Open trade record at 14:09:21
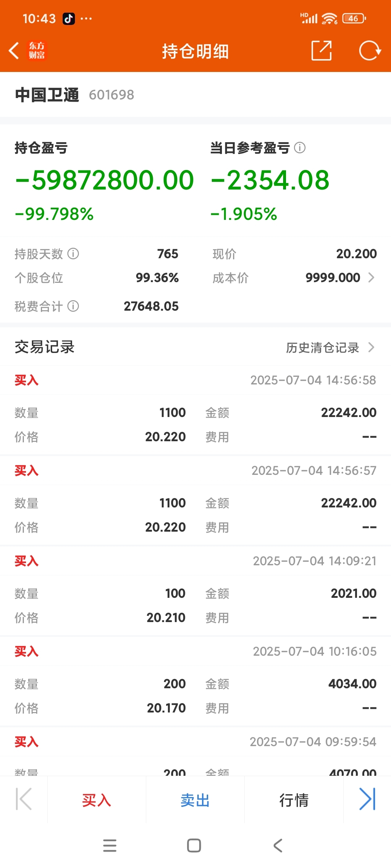Screen dimensions: 391x868 pyautogui.click(x=195, y=591)
